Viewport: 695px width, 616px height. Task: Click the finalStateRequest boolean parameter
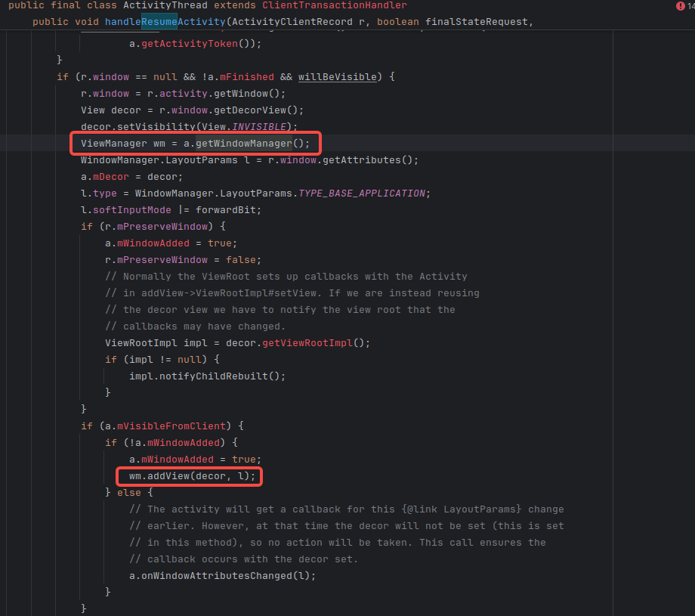[x=476, y=22]
